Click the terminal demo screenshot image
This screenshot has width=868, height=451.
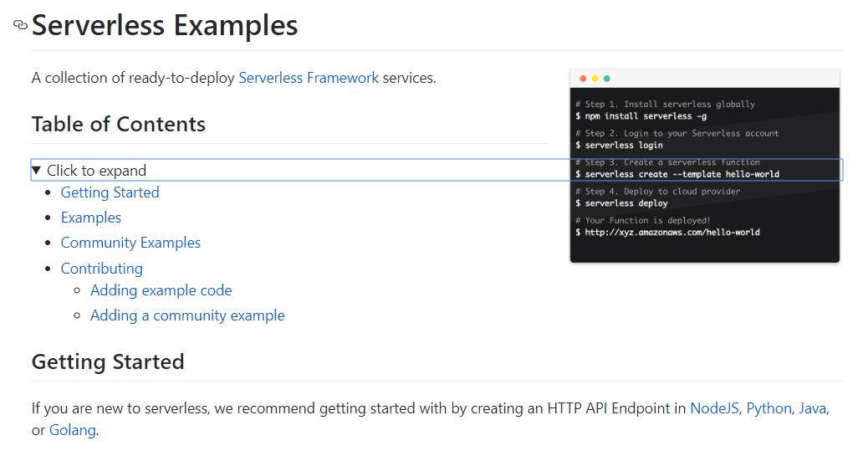pos(705,166)
